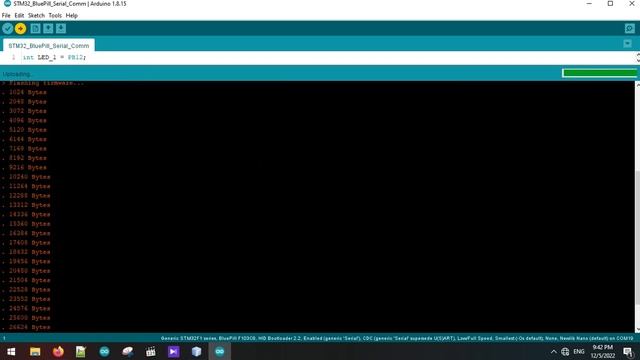The height and width of the screenshot is (360, 640).
Task: Click the Verify sketch checkmark button
Action: pos(7,29)
